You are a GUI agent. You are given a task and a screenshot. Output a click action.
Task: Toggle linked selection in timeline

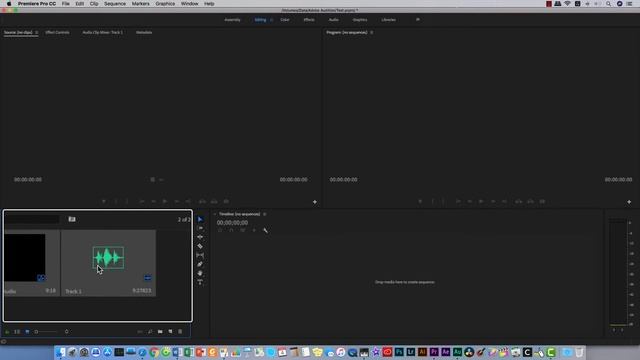click(243, 231)
